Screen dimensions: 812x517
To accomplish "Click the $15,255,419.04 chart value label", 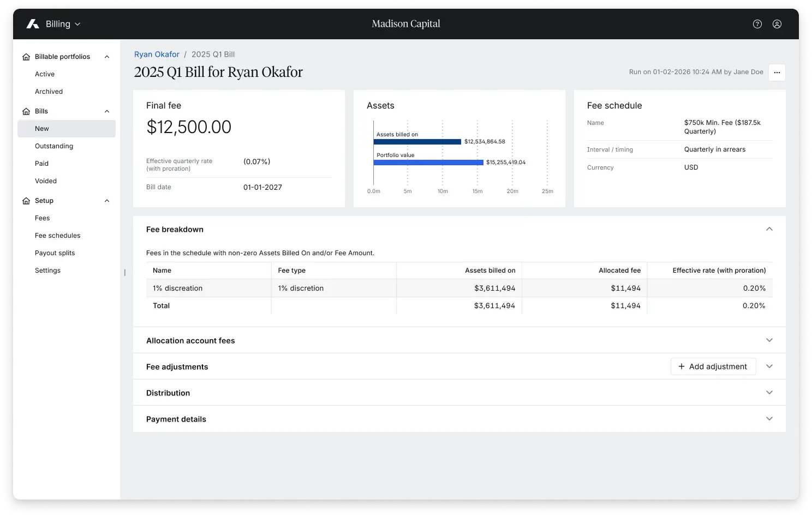I will click(506, 163).
